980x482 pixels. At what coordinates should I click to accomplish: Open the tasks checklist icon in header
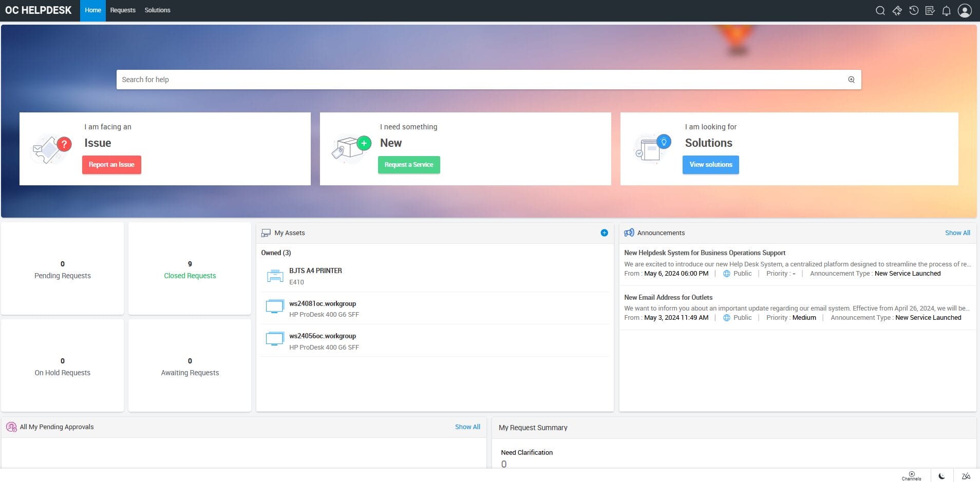tap(930, 11)
